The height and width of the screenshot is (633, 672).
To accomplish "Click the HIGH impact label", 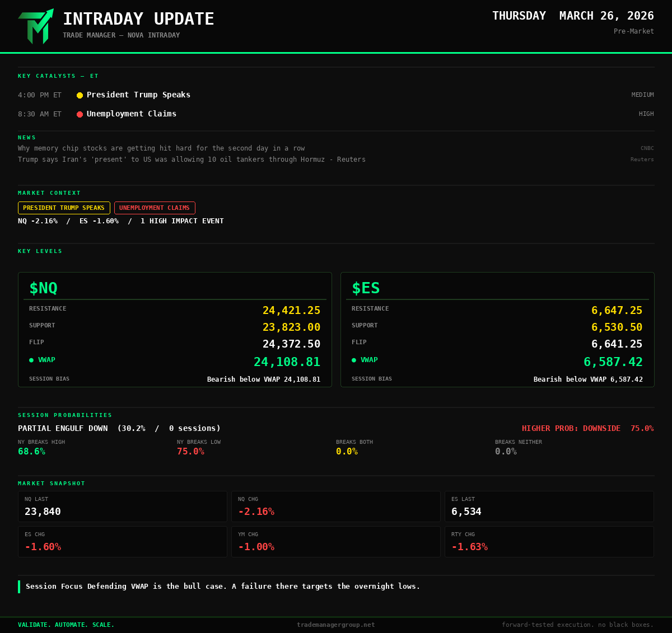I will (646, 114).
